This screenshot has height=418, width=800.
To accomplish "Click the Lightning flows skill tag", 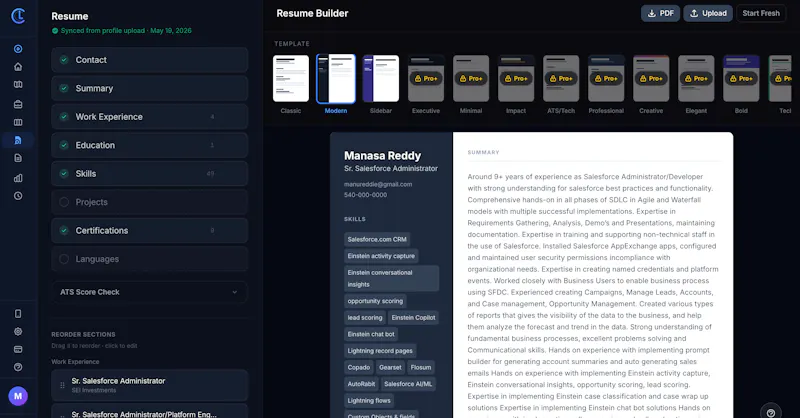I will tap(369, 401).
